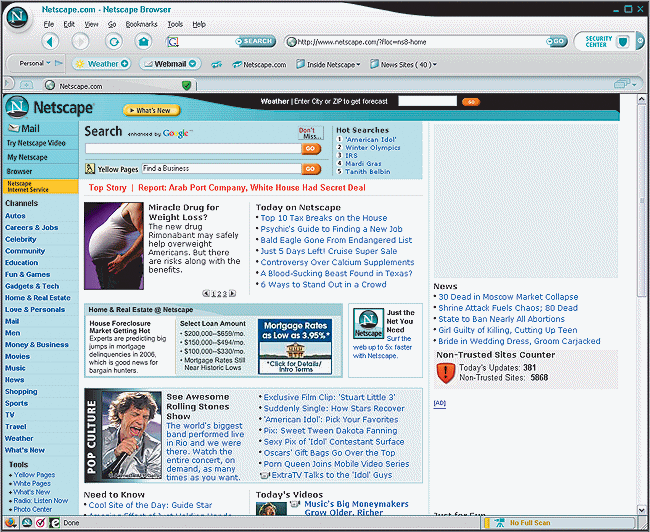The width and height of the screenshot is (650, 532).
Task: Click the Yellow Pages orange GO button
Action: click(x=311, y=168)
